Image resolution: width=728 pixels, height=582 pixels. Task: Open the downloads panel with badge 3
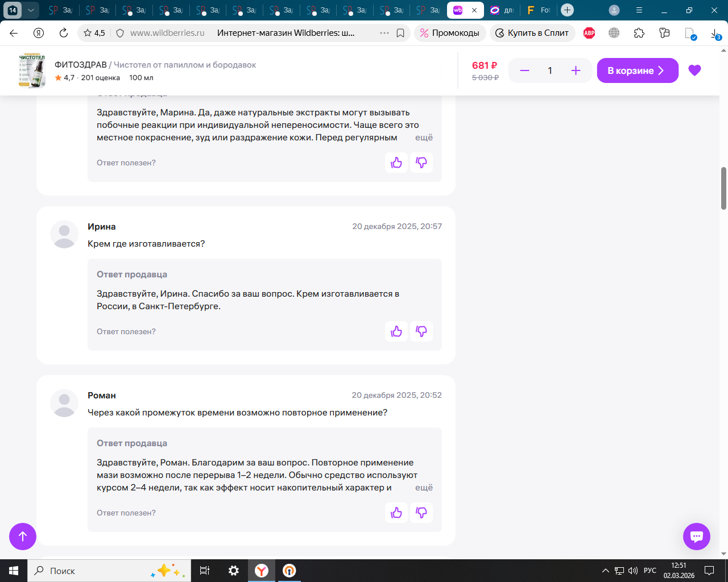click(x=715, y=34)
